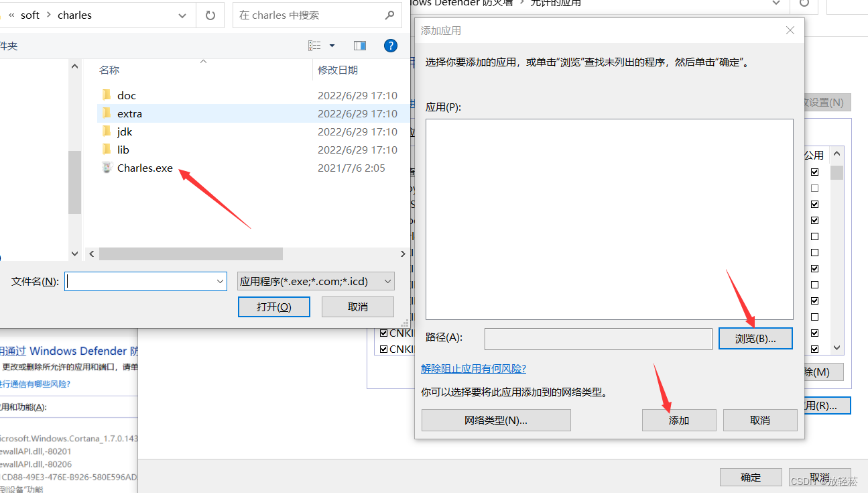Image resolution: width=868 pixels, height=493 pixels.
Task: Select the doc folder icon
Action: pos(106,95)
